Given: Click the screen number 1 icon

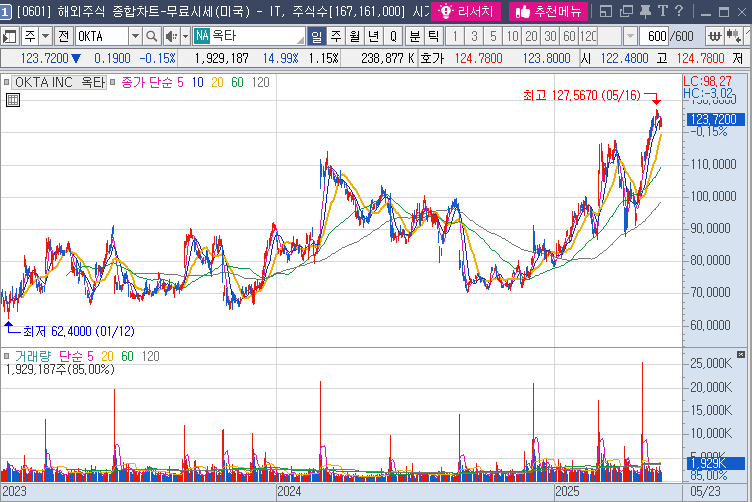Looking at the screenshot, I should [5, 12].
